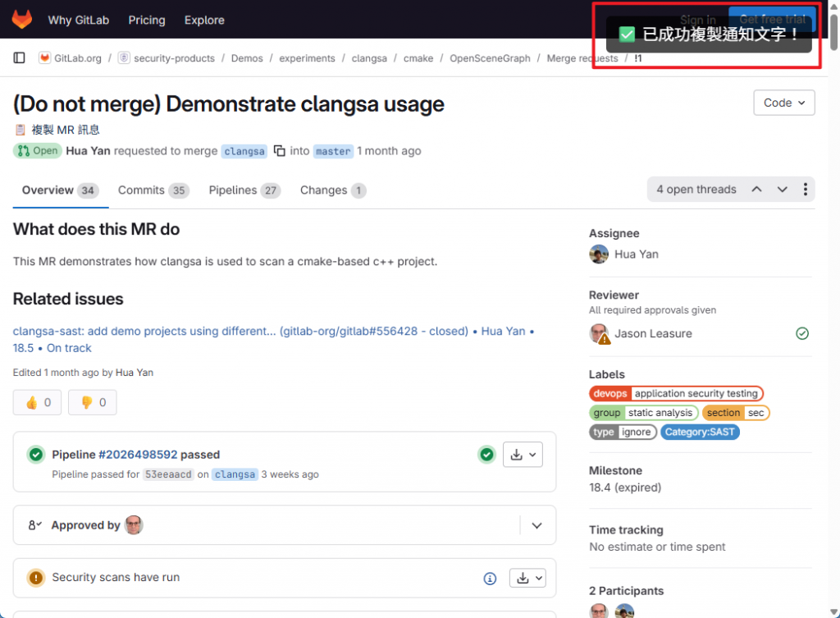Image resolution: width=840 pixels, height=618 pixels.
Task: Go to next open thread arrow
Action: [782, 190]
